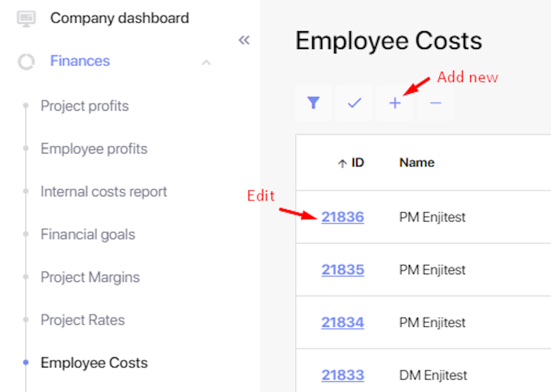
Task: Click the checkmark toolbar icon
Action: 355,103
